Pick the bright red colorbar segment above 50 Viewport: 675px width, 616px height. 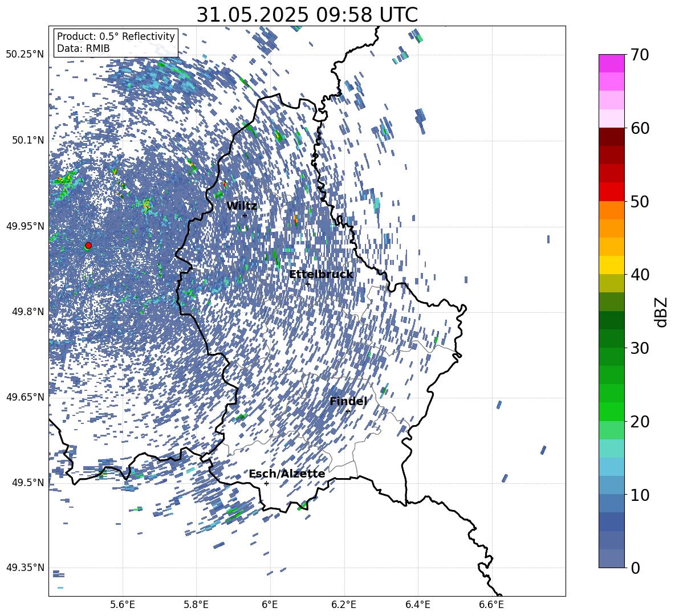[611, 192]
